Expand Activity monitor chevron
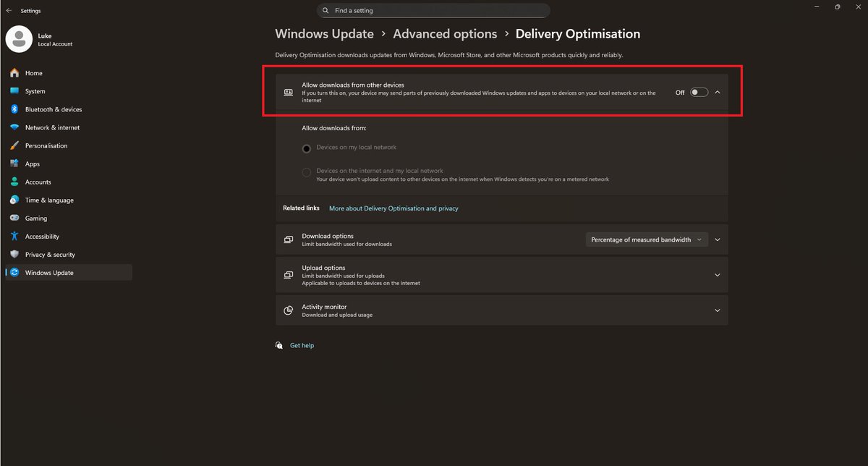This screenshot has height=466, width=868. coord(718,310)
